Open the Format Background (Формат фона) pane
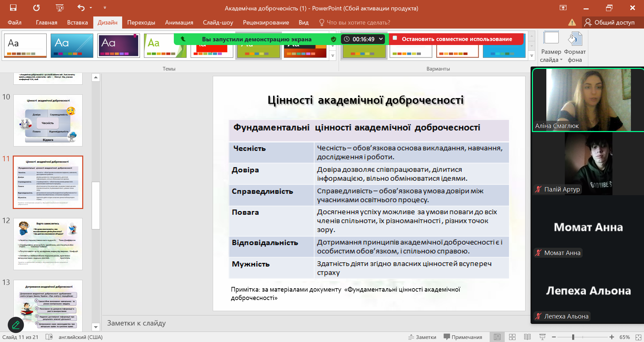 point(575,47)
